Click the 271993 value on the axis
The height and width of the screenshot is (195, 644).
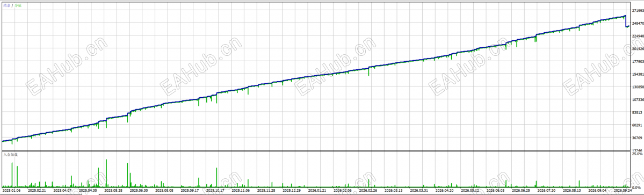click(638, 11)
